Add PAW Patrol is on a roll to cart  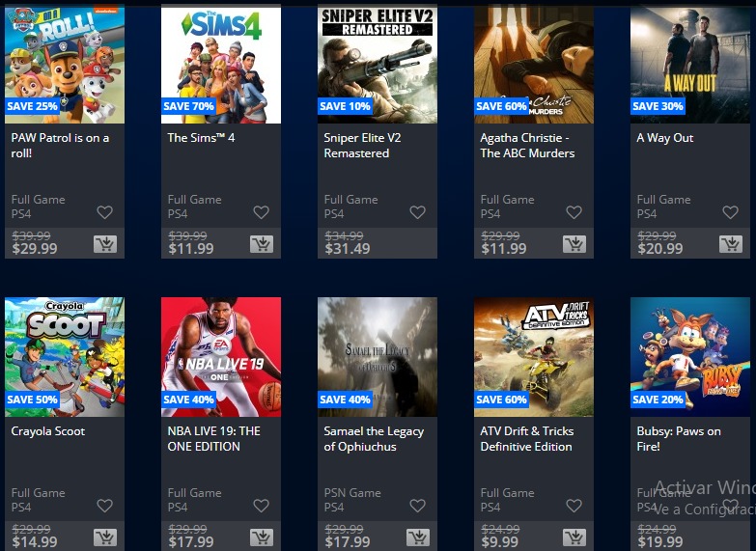click(x=105, y=244)
